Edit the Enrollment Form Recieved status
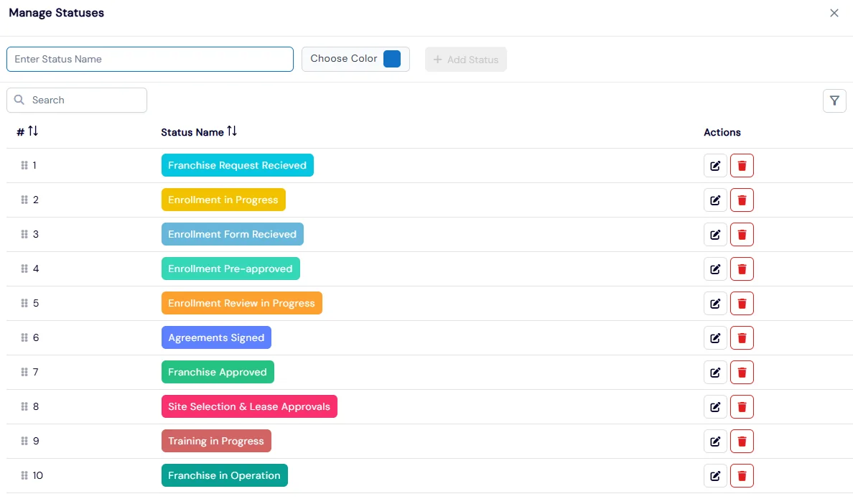The height and width of the screenshot is (504, 853). pyautogui.click(x=715, y=234)
